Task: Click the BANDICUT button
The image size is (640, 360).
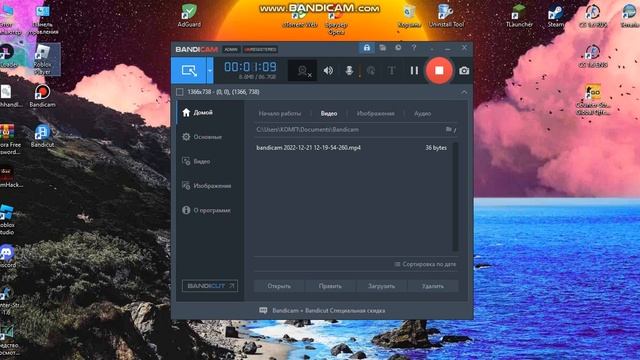Action: pos(210,286)
